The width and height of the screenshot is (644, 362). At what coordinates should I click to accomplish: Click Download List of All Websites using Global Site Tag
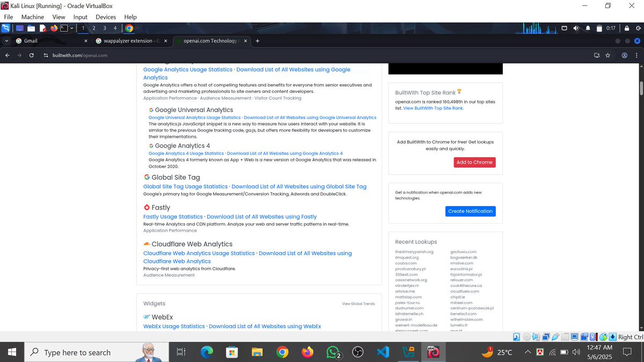coord(299,187)
